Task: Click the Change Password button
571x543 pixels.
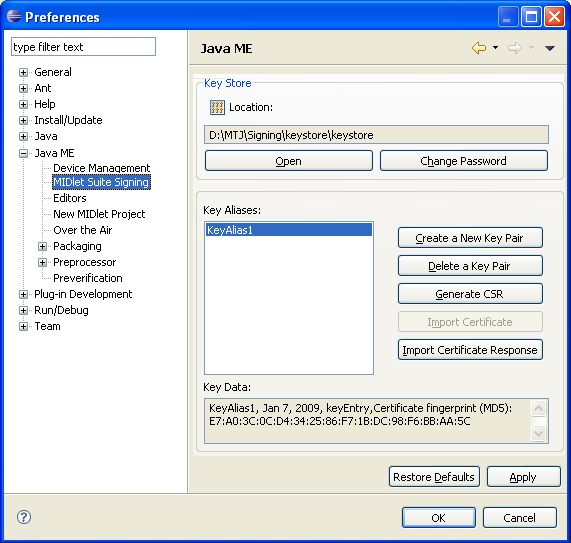Action: point(464,161)
